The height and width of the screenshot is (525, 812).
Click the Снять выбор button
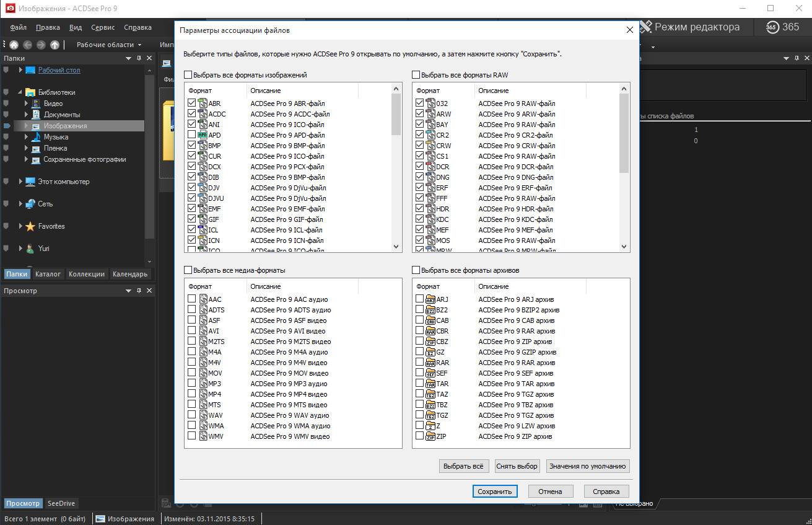click(x=518, y=465)
